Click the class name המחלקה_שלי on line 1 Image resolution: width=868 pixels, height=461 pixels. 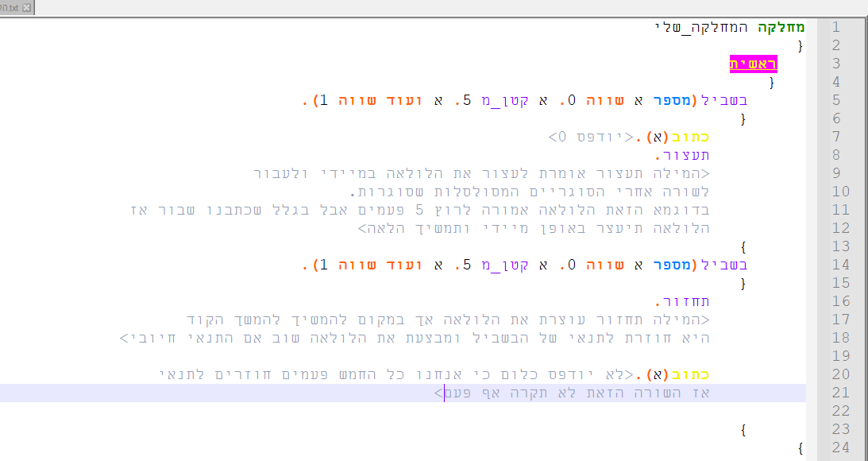pyautogui.click(x=700, y=27)
